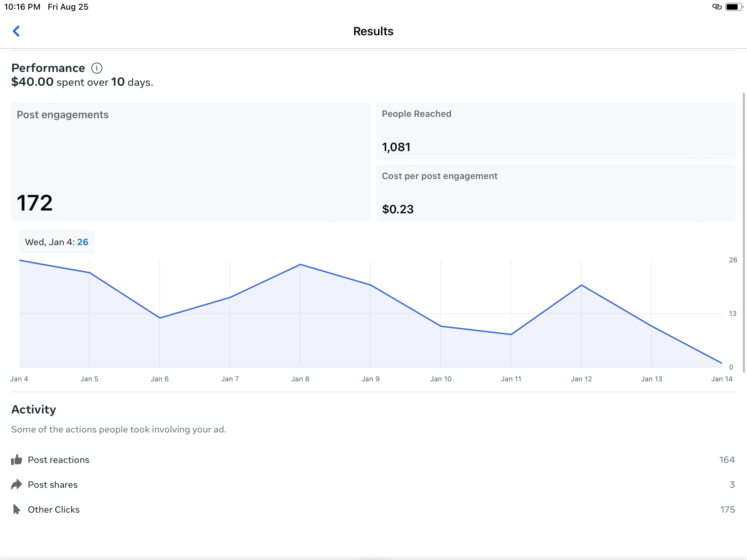Click the '$40.00 spent over 10 days' text
The height and width of the screenshot is (560, 747).
pyautogui.click(x=82, y=82)
